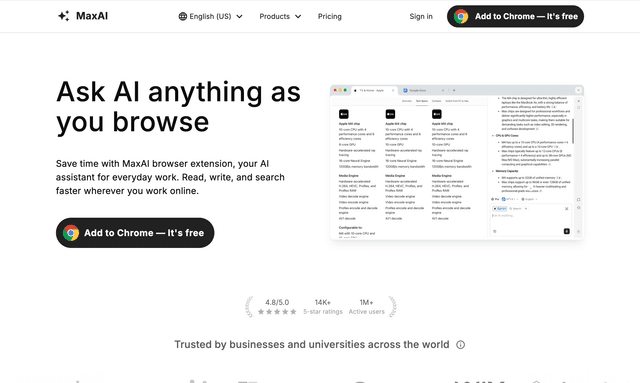The height and width of the screenshot is (383, 640).
Task: Expand the Products menu
Action: (280, 16)
